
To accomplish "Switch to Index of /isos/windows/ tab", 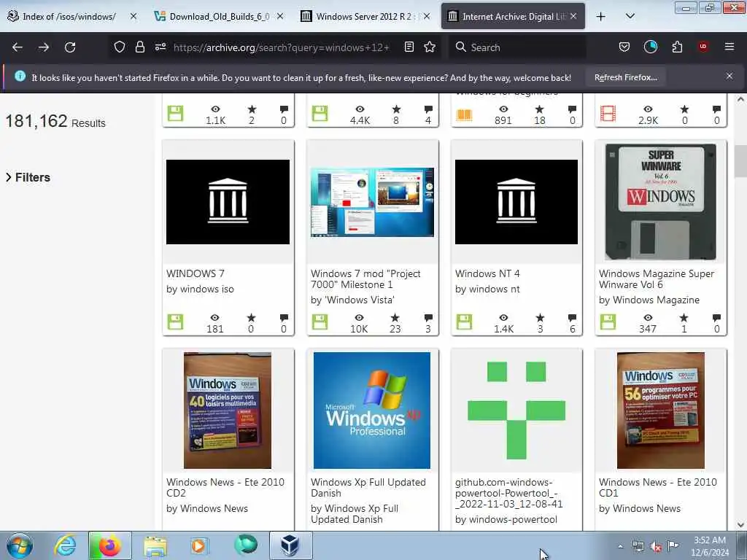I will [69, 17].
